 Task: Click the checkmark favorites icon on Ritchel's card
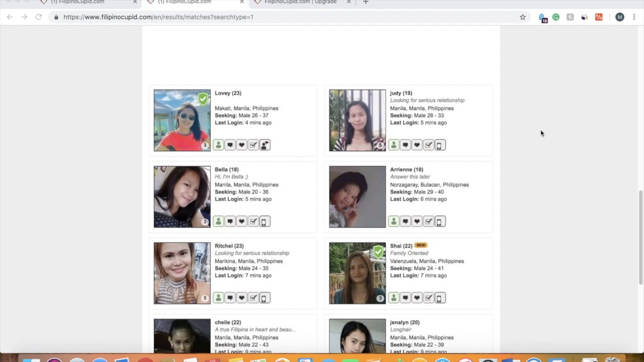click(x=253, y=298)
